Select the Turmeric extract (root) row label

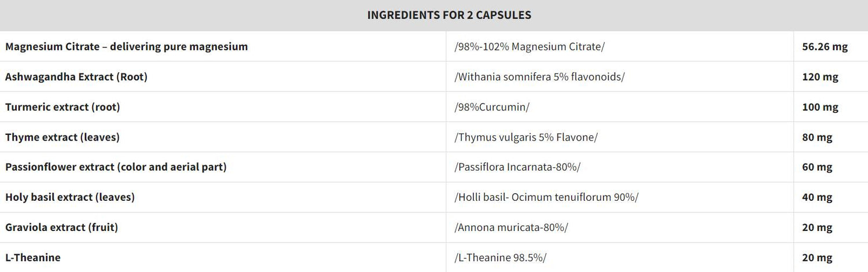(62, 107)
